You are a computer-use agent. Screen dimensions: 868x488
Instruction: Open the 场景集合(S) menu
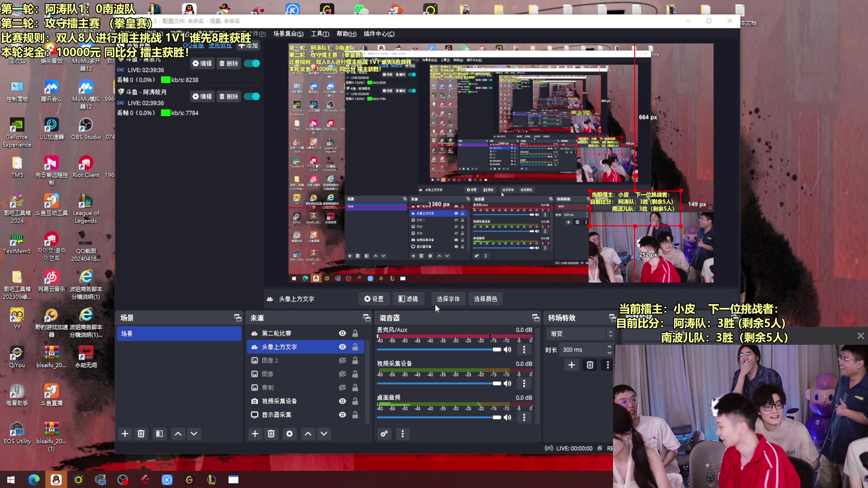(x=288, y=34)
